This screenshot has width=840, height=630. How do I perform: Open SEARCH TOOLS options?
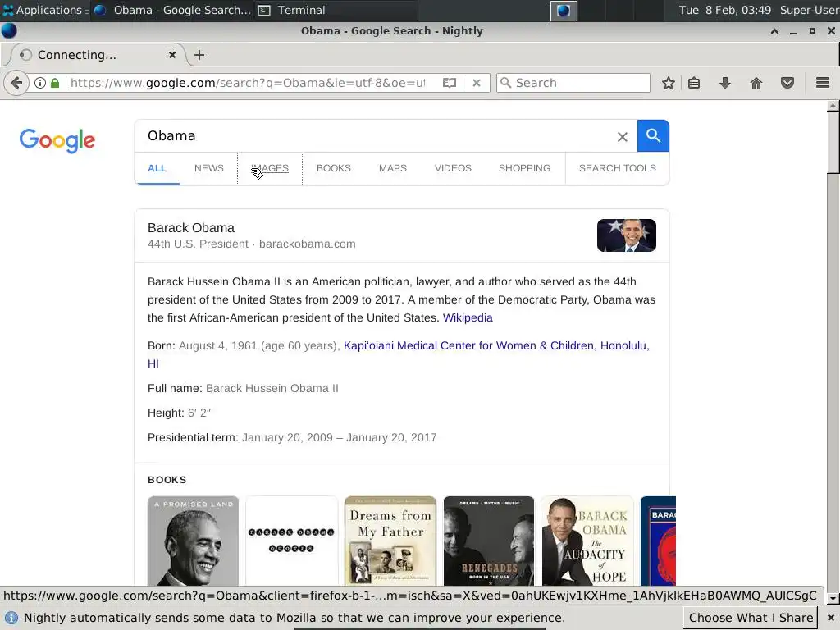click(x=617, y=168)
